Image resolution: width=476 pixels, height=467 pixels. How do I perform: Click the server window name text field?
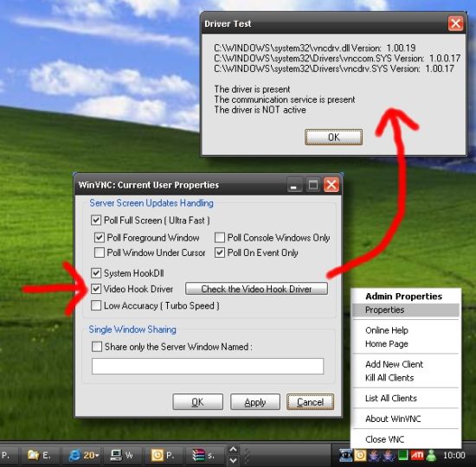[208, 366]
